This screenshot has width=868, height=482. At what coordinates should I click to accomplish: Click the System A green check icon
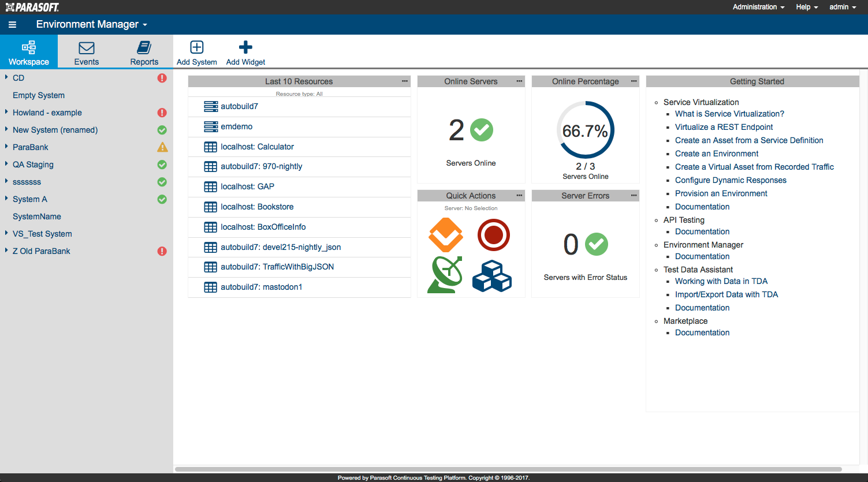tap(162, 199)
